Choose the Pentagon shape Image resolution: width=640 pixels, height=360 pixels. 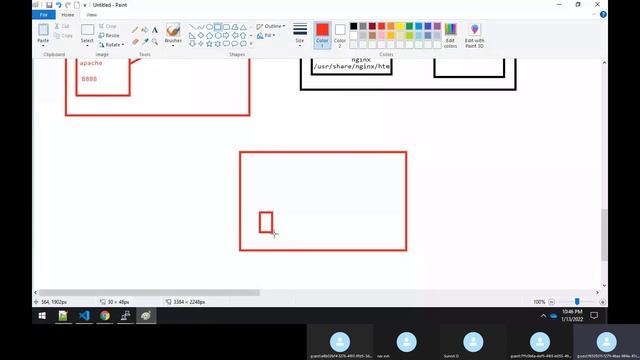209,36
